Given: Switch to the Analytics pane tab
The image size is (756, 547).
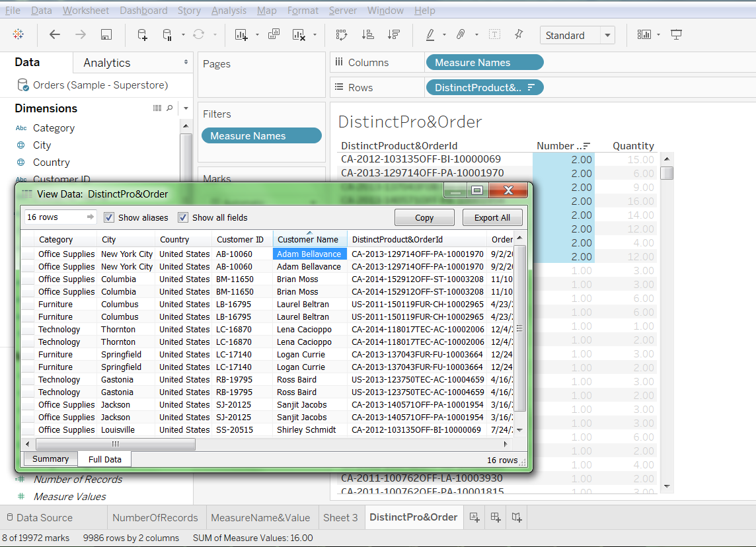Looking at the screenshot, I should (x=106, y=63).
